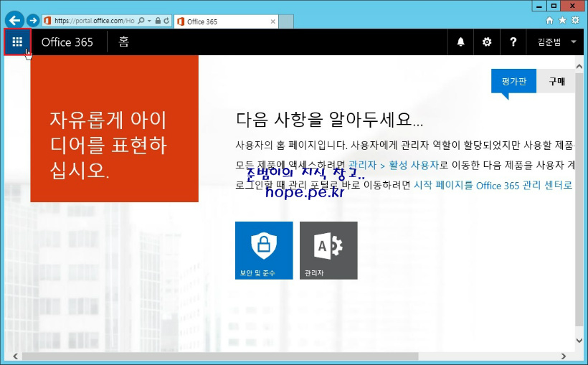Open browser favorites star
Image resolution: width=588 pixels, height=365 pixels.
pos(562,20)
